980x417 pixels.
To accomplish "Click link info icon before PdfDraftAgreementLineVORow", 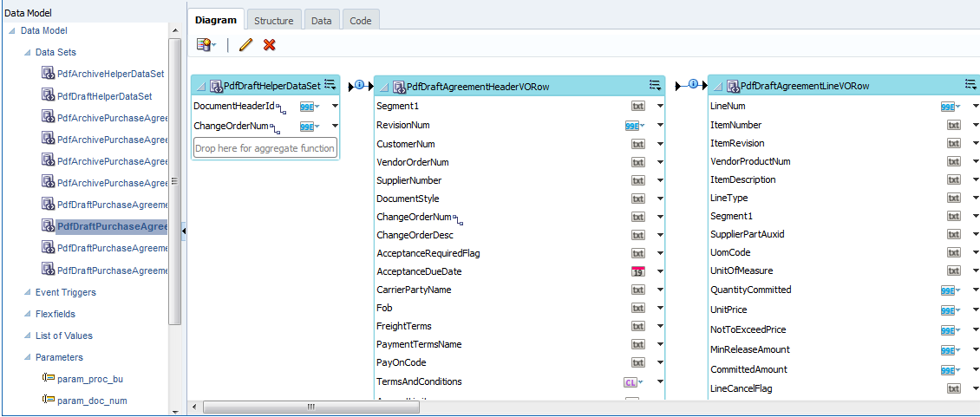I will tap(693, 85).
